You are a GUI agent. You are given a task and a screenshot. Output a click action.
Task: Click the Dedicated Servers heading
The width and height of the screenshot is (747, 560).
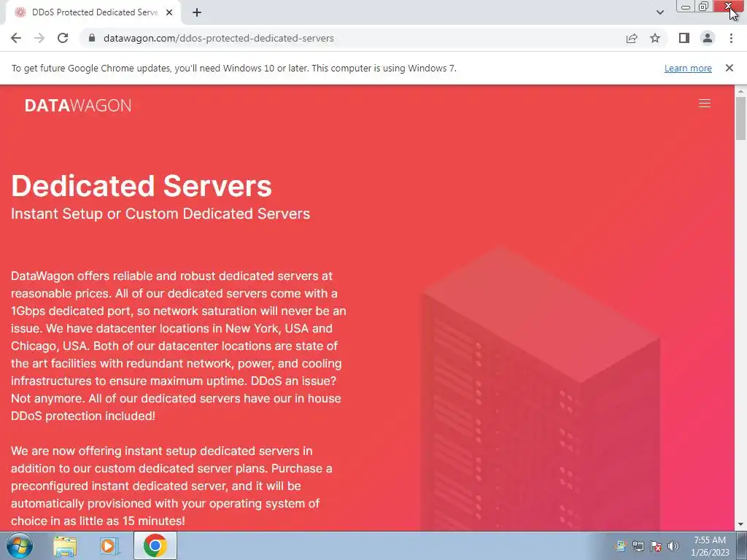pyautogui.click(x=142, y=186)
